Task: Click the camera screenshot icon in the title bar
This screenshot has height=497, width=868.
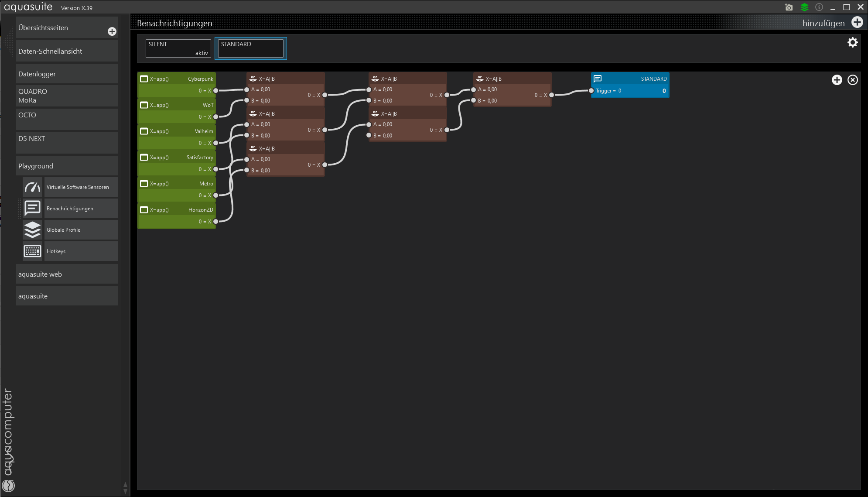Action: coord(789,7)
